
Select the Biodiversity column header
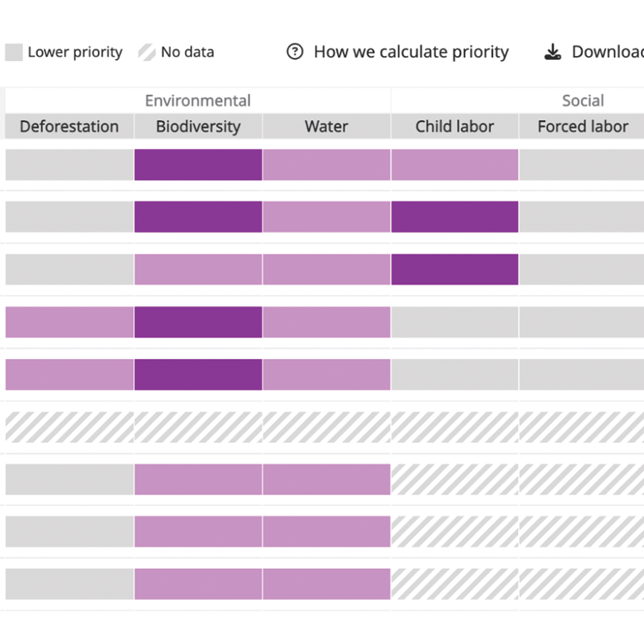[x=198, y=127]
